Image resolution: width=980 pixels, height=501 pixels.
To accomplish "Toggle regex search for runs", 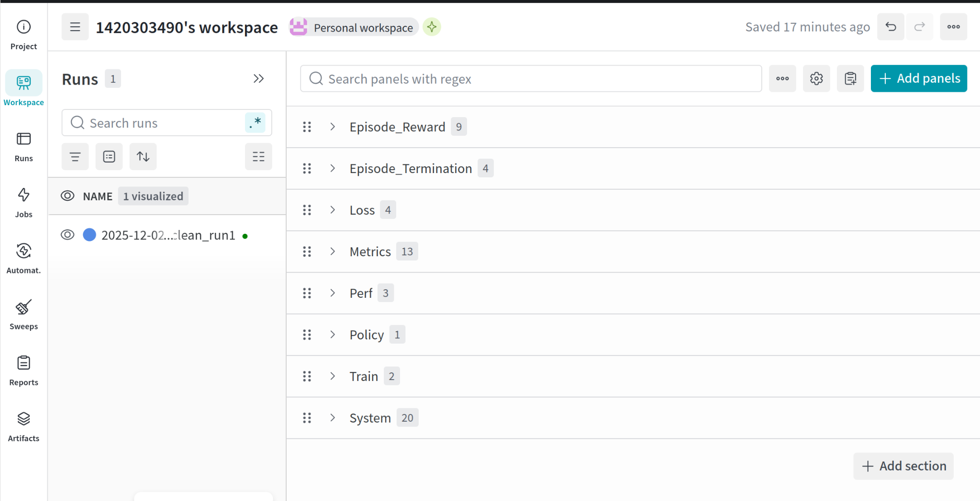I will point(255,122).
